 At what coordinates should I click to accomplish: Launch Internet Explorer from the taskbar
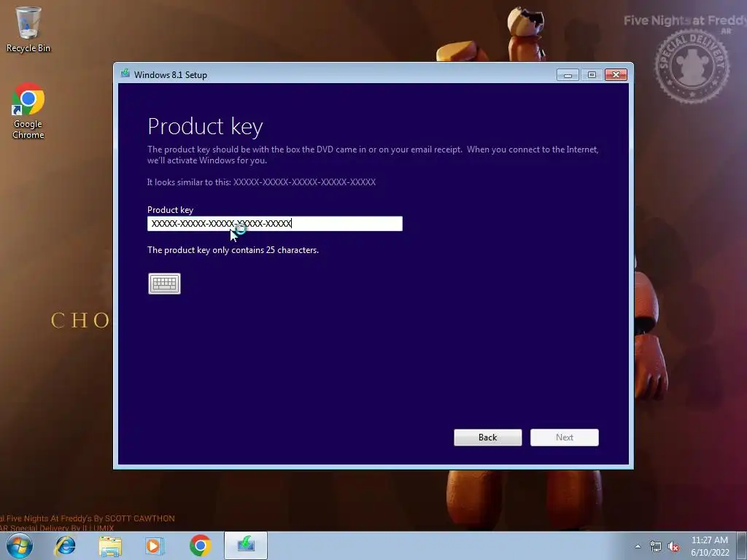(x=65, y=545)
